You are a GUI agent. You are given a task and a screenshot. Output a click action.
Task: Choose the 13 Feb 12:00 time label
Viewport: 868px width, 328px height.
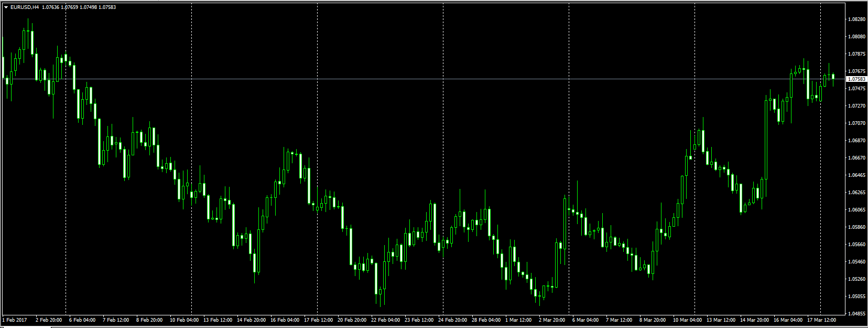coord(218,320)
